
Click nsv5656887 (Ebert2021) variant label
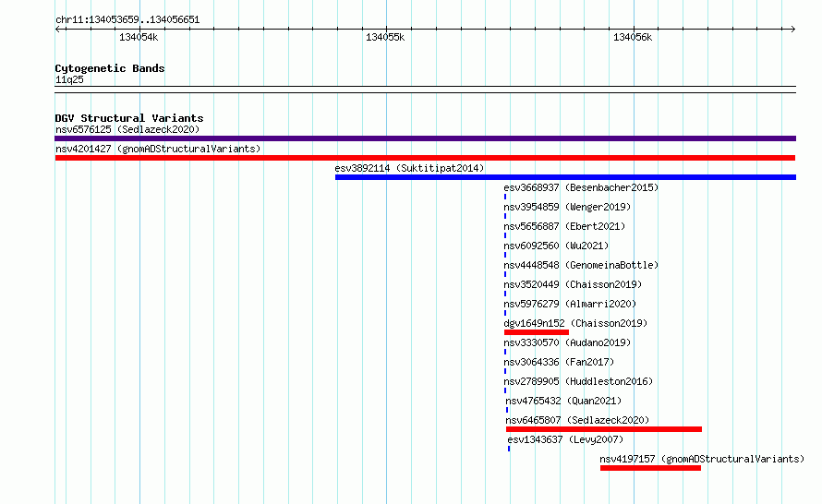[564, 226]
